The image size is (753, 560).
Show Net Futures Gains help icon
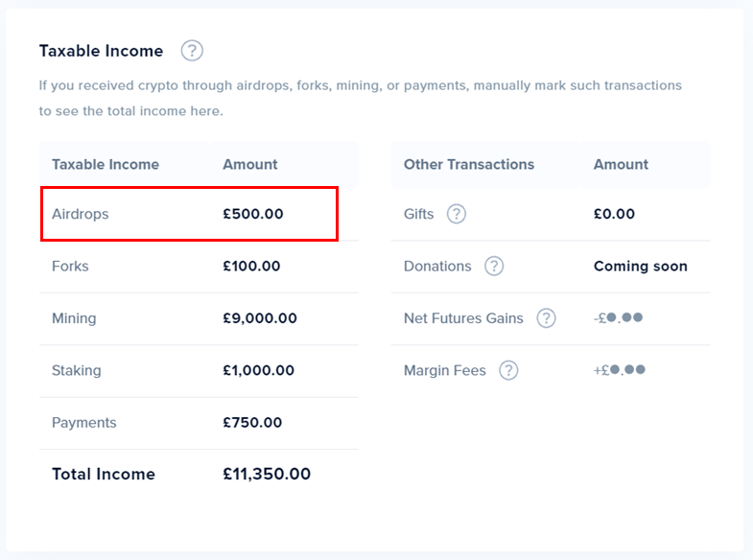pyautogui.click(x=546, y=318)
